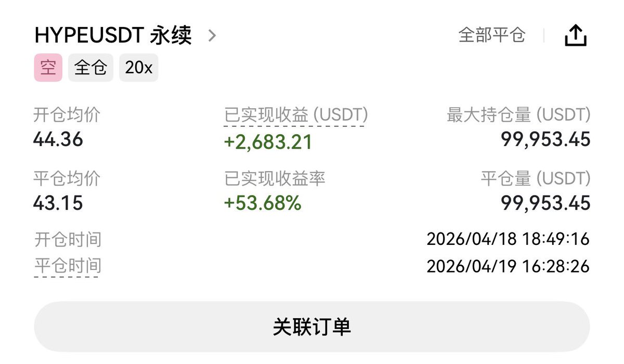624x364 pixels.
Task: Tap the open time 2026/04/18 18:49:16
Action: pos(508,239)
